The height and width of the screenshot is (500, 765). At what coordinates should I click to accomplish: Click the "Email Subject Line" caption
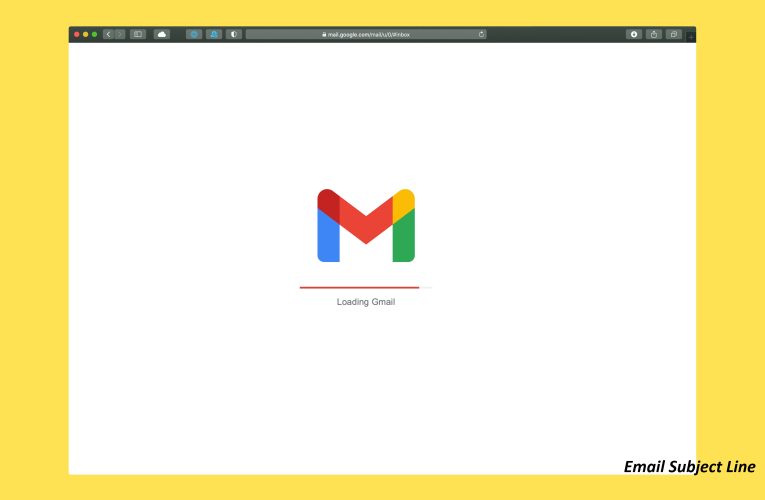(x=688, y=466)
